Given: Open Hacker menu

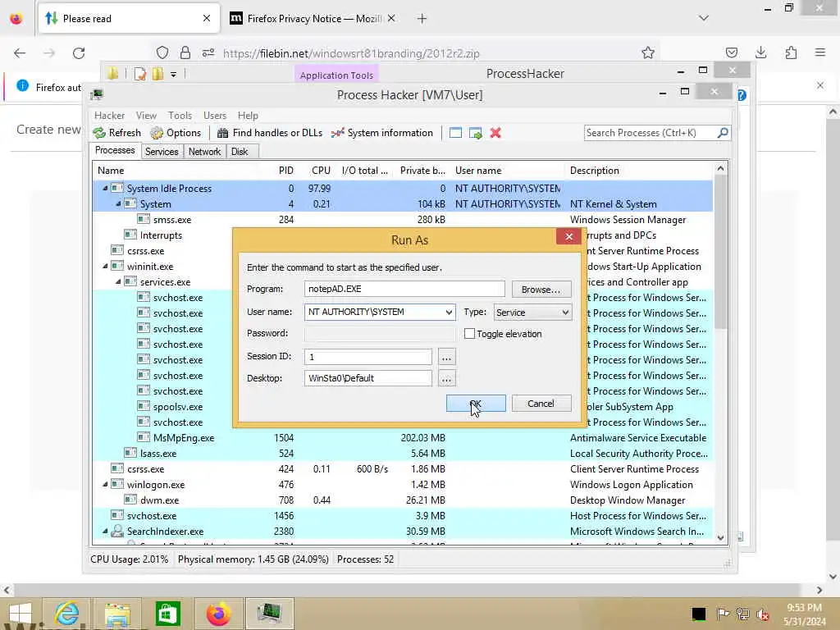Looking at the screenshot, I should pyautogui.click(x=109, y=115).
